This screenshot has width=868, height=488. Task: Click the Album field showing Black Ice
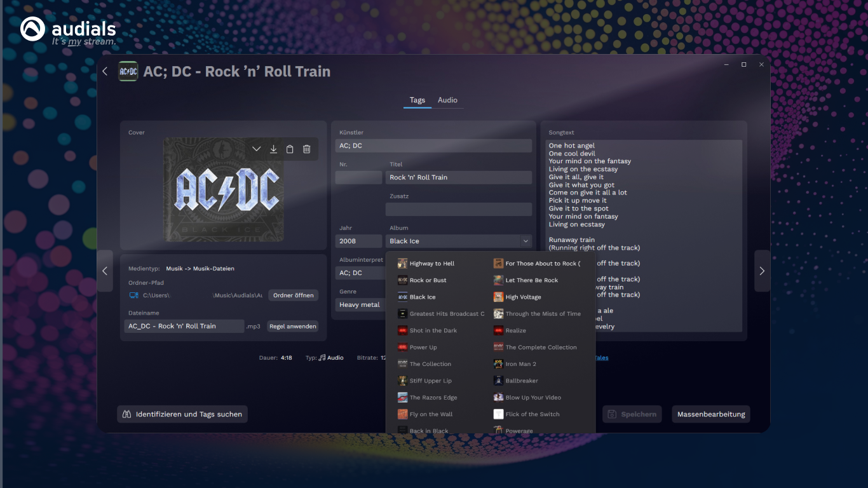[452, 241]
